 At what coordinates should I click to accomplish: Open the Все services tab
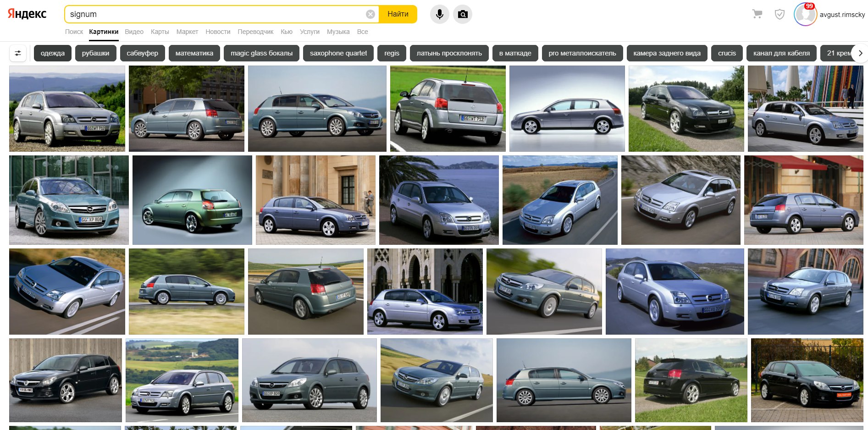362,32
